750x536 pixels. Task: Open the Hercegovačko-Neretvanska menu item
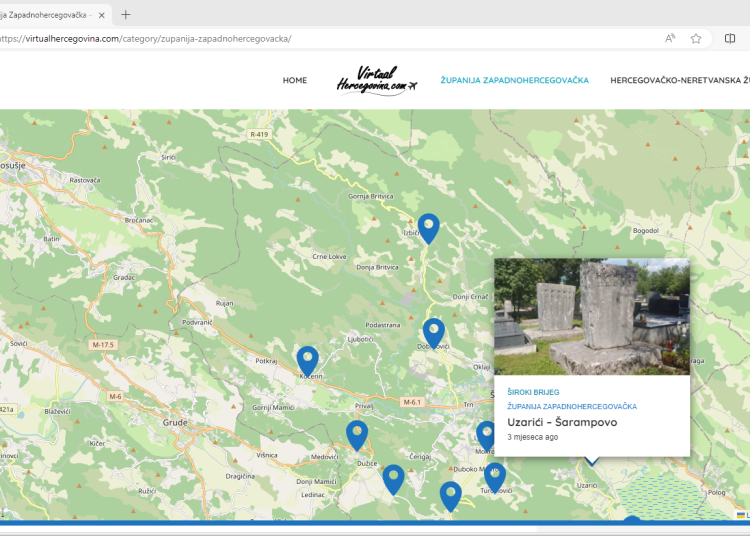680,80
